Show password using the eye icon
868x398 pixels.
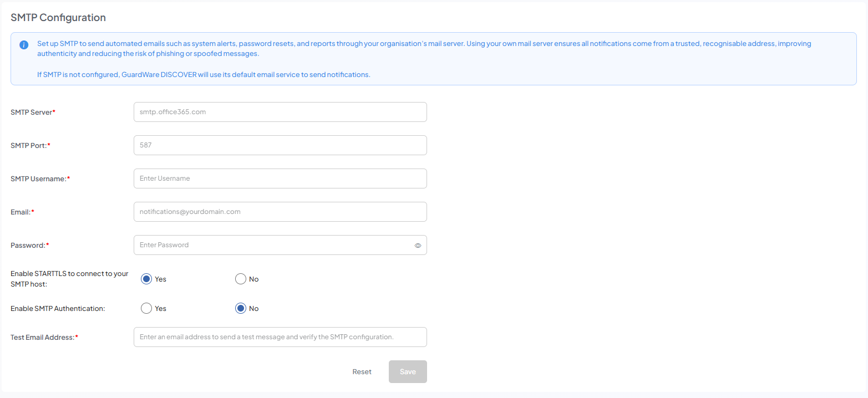click(418, 245)
